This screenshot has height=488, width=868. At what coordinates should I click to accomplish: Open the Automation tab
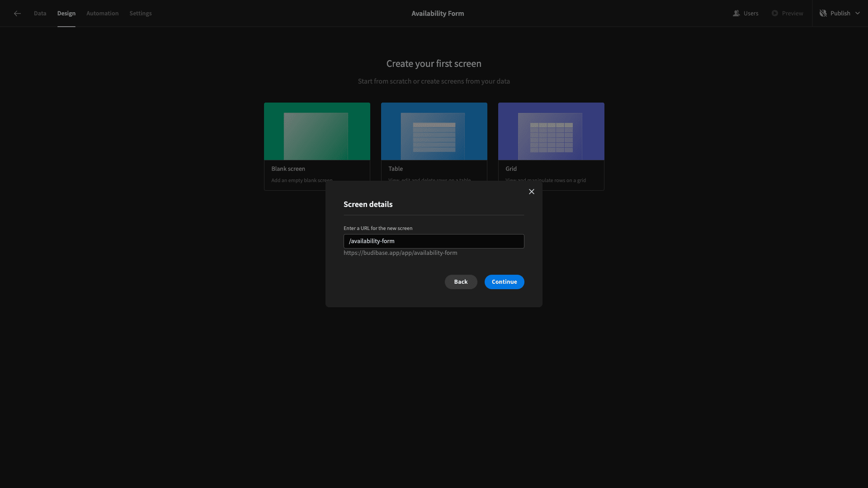103,14
